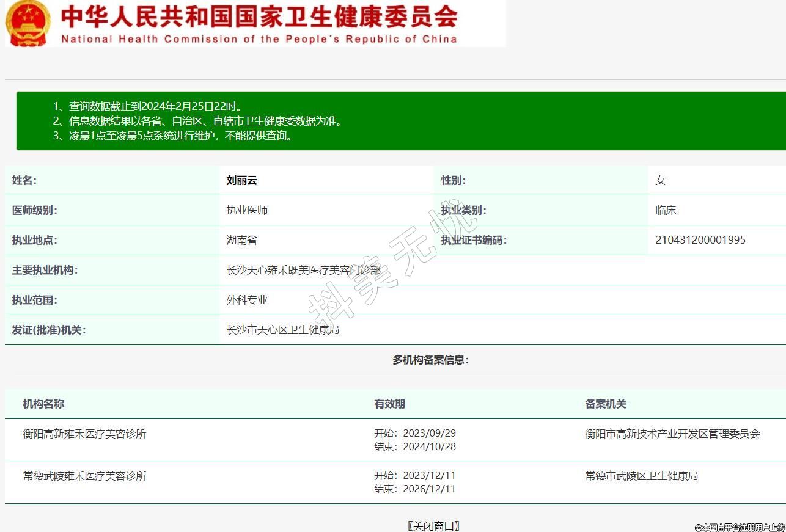The width and height of the screenshot is (786, 532).
Task: Click 长沙市天心区卫生健康局 issuing authority
Action: click(x=282, y=330)
